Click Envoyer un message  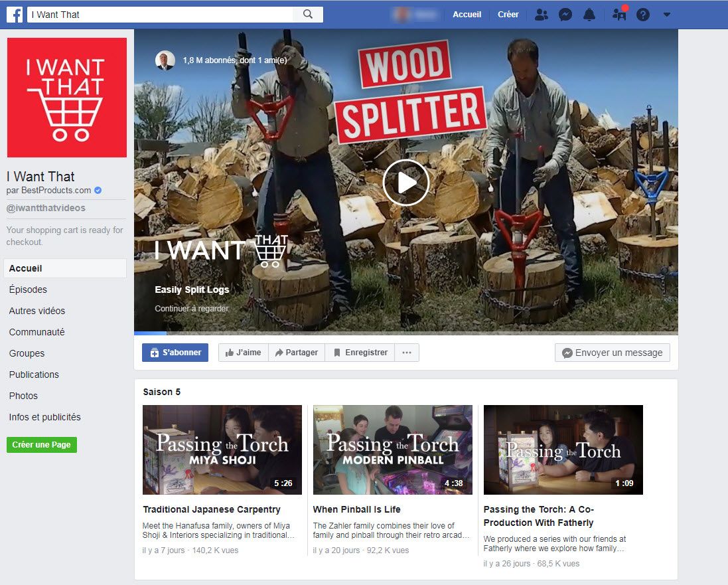(613, 353)
